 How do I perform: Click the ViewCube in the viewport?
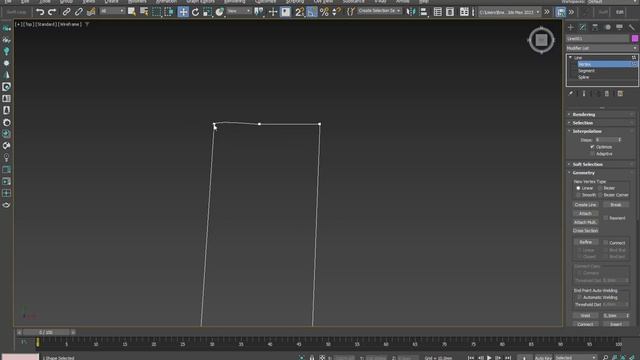(541, 40)
